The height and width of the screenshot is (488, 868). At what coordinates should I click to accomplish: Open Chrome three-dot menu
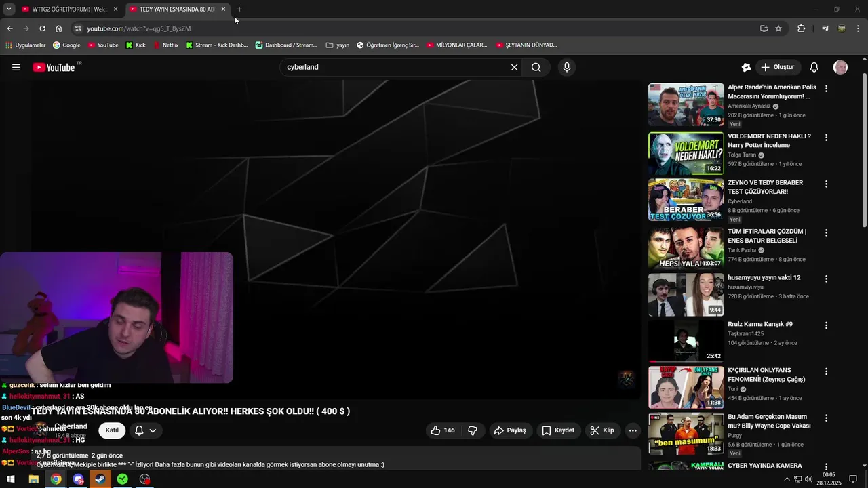pos(858,28)
